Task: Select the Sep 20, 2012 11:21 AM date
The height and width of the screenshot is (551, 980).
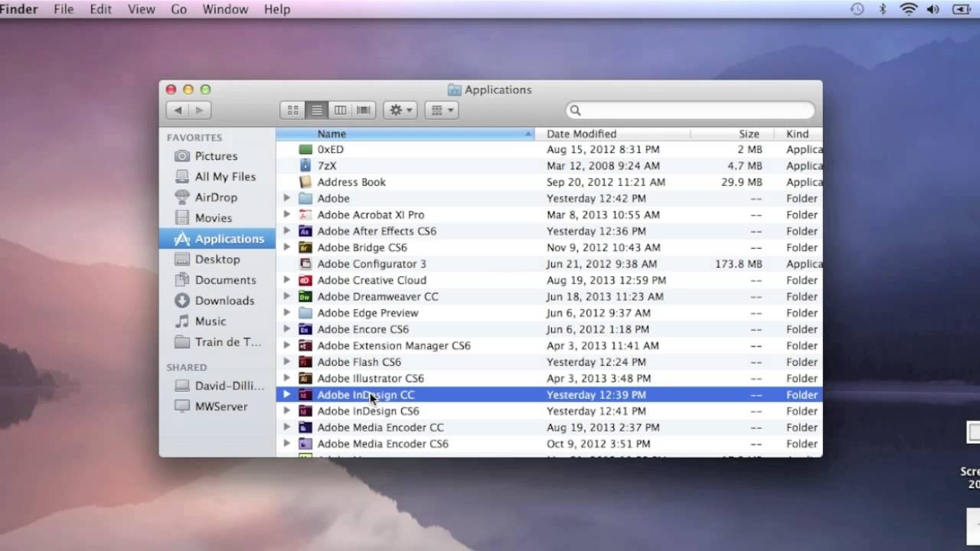Action: click(606, 182)
